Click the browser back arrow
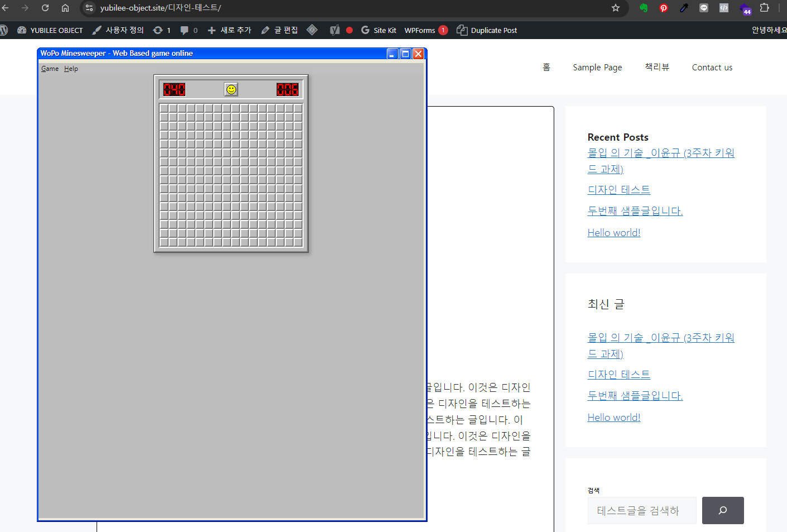Screen dimensions: 787x532 [x=6, y=8]
